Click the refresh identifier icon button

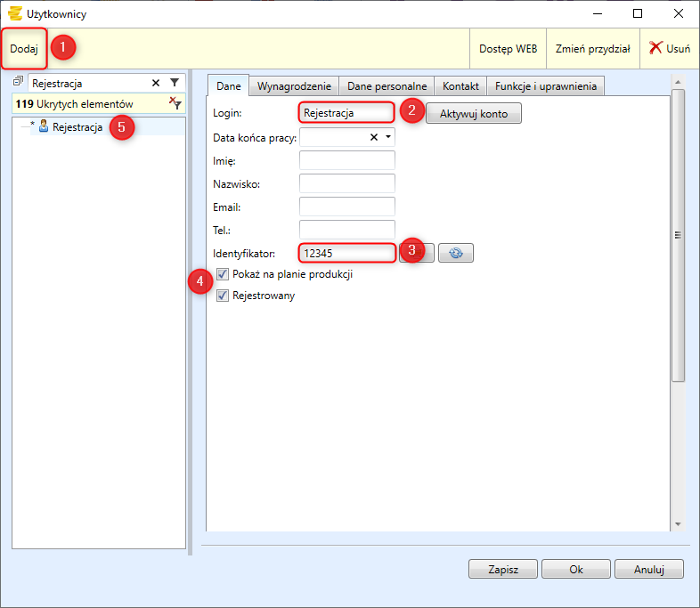pyautogui.click(x=455, y=253)
